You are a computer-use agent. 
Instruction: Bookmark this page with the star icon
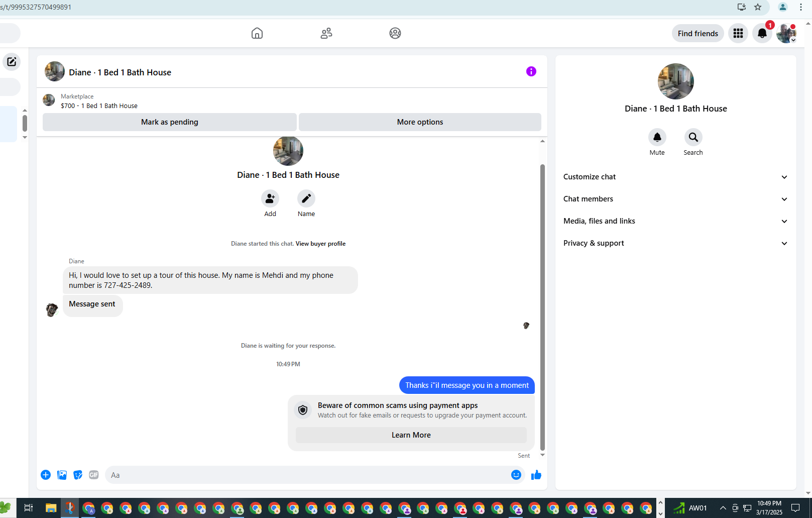(758, 7)
